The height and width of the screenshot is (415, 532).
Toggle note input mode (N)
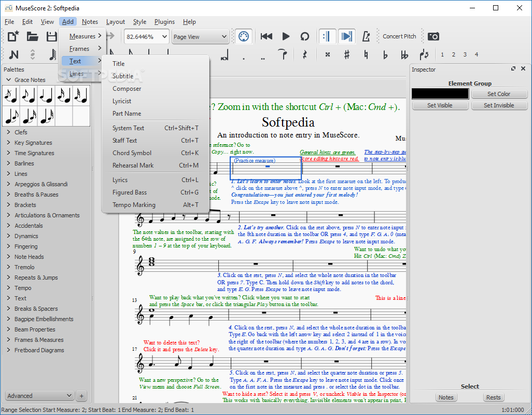coord(13,54)
